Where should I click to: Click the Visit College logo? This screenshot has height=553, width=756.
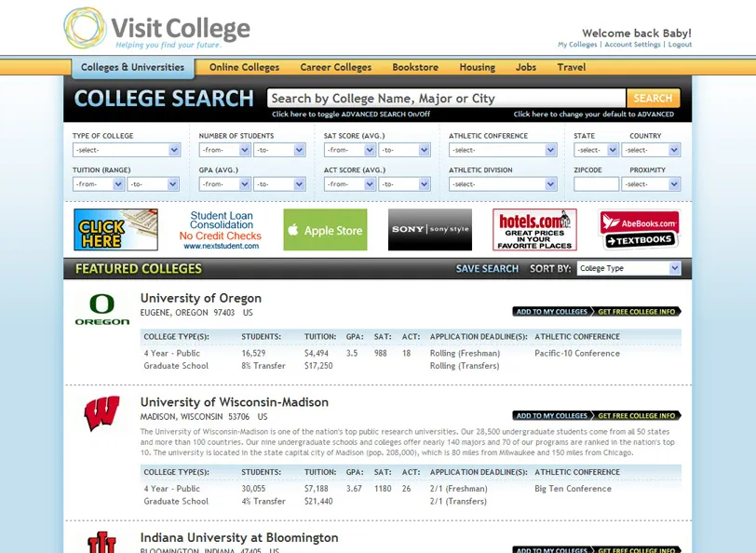(156, 29)
